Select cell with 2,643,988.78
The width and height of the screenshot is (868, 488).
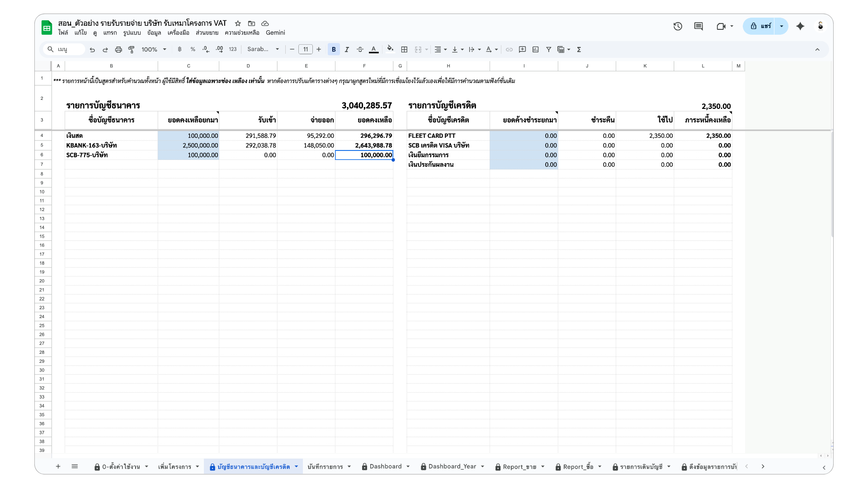(x=364, y=145)
